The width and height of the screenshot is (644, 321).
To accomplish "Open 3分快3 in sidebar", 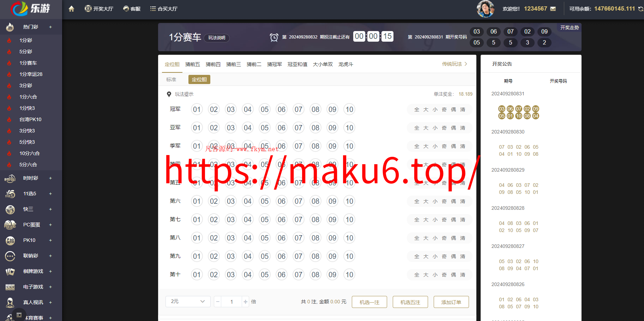I will coord(27,131).
